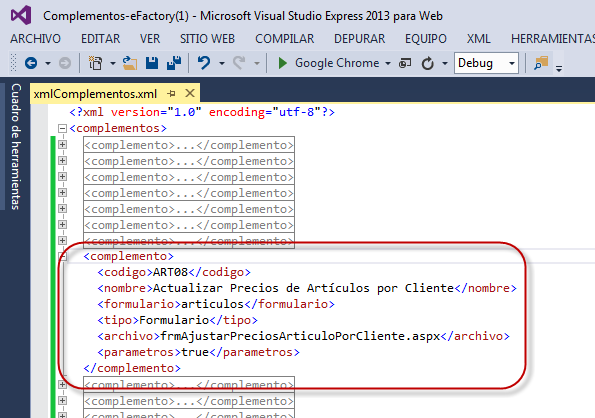
Task: Open the Google Chrome browser dropdown arrow
Action: [387, 63]
